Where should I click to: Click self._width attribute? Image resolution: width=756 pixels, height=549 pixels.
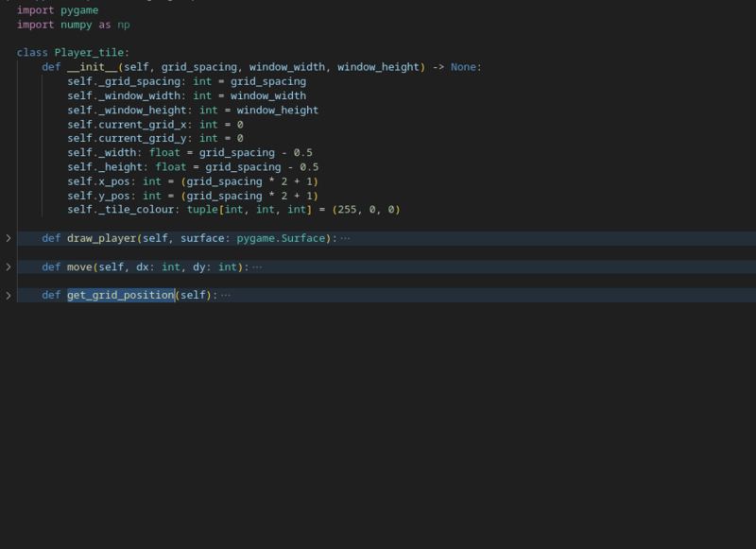102,153
